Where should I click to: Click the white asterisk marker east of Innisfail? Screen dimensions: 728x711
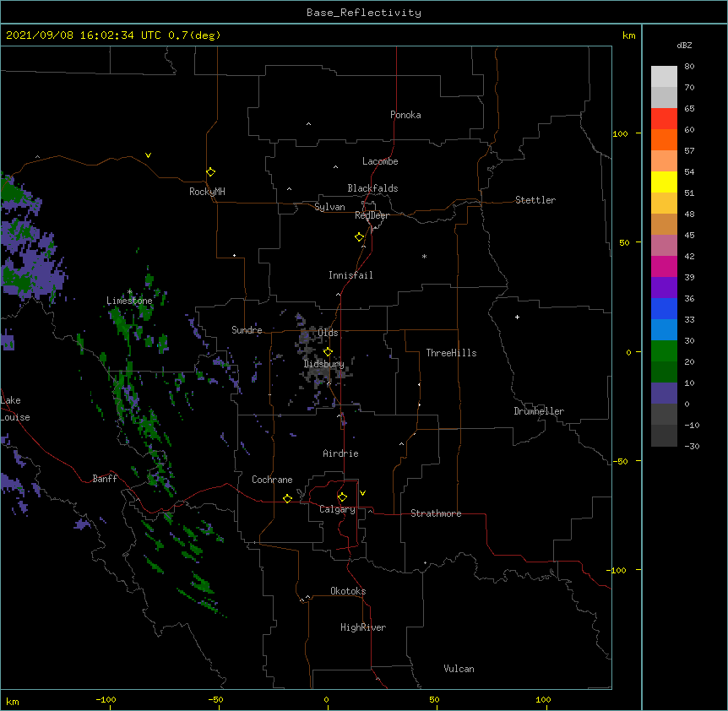click(x=424, y=256)
